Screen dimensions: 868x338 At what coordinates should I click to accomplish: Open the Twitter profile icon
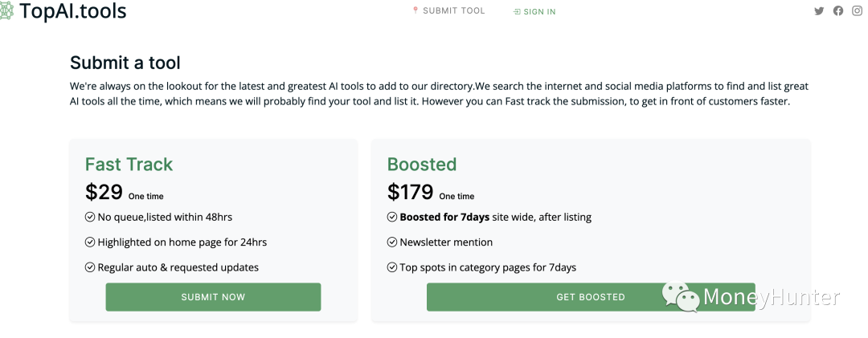(x=819, y=11)
